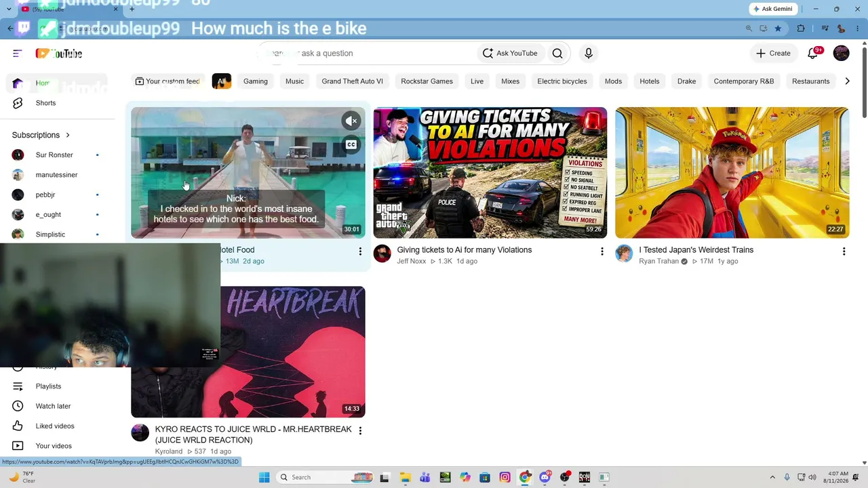Open more options for Giving tickets to Ai video

601,251
